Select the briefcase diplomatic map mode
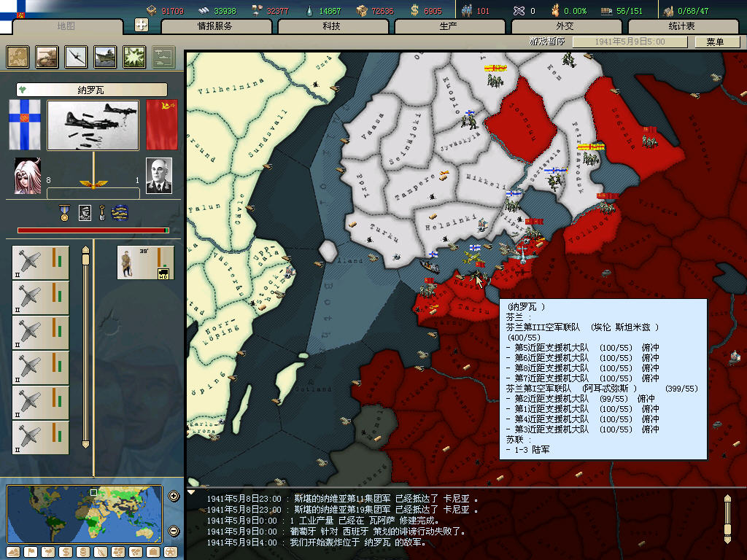 pyautogui.click(x=153, y=552)
